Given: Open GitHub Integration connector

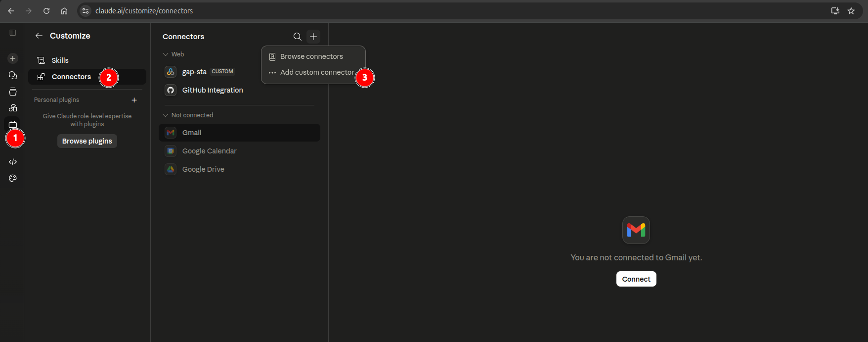Looking at the screenshot, I should point(239,90).
